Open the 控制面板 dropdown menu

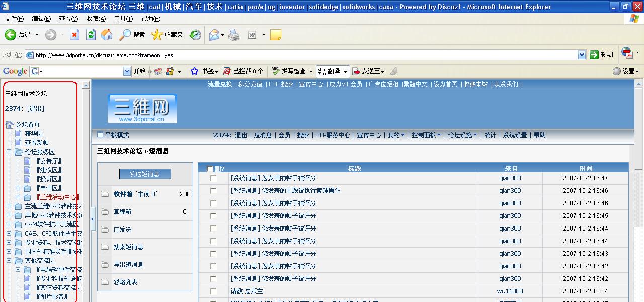coord(426,135)
